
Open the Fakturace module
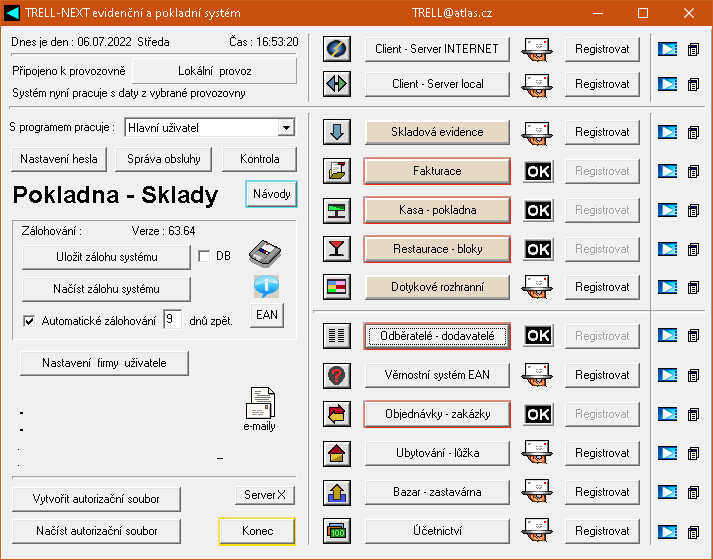(x=437, y=171)
